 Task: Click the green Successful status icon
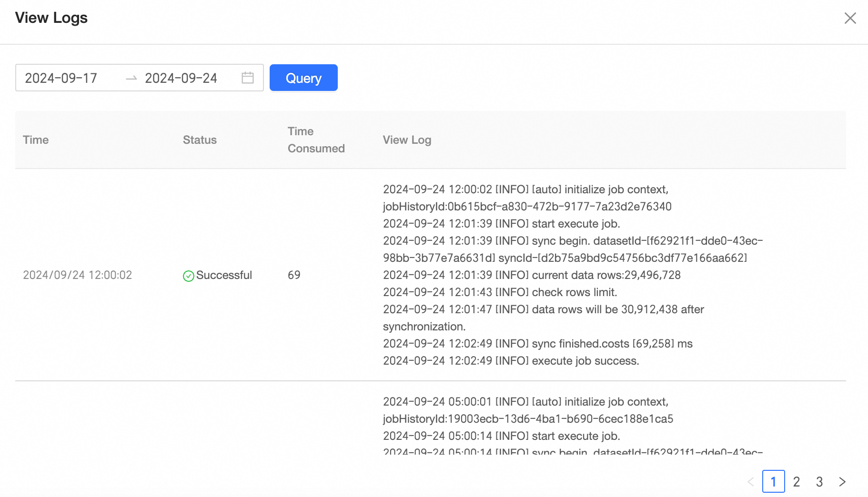tap(189, 276)
